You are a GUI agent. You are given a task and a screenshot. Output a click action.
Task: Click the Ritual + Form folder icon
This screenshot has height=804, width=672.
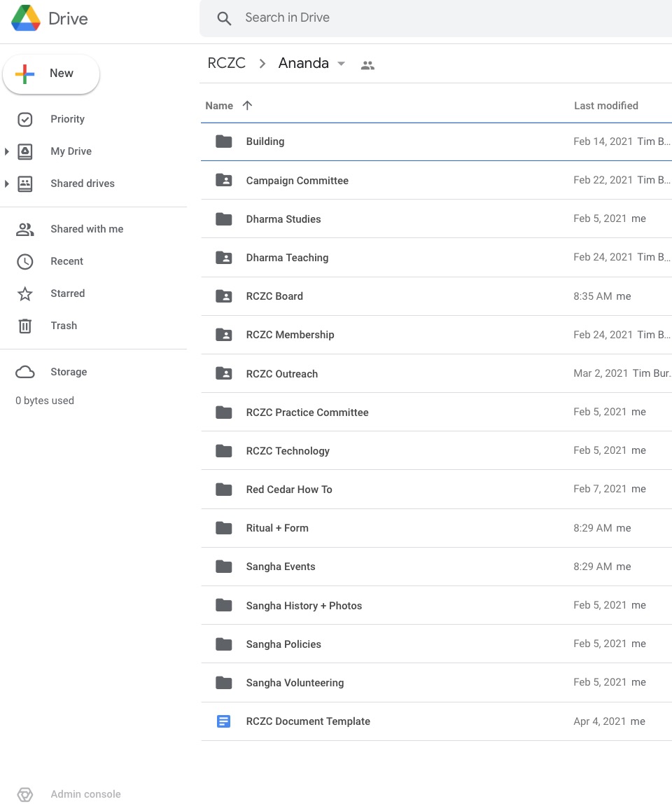click(223, 528)
